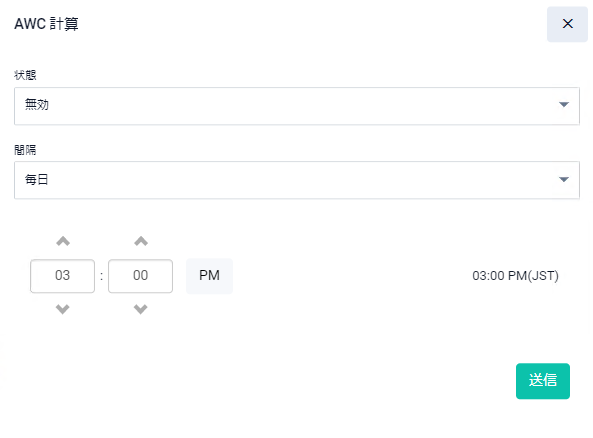Open the 間隔 dropdown showing 毎日
593x438 pixels.
[297, 180]
